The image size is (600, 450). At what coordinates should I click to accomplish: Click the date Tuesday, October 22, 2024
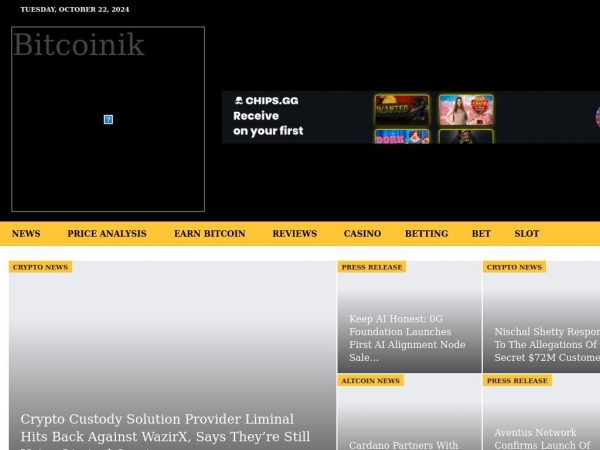coord(75,9)
